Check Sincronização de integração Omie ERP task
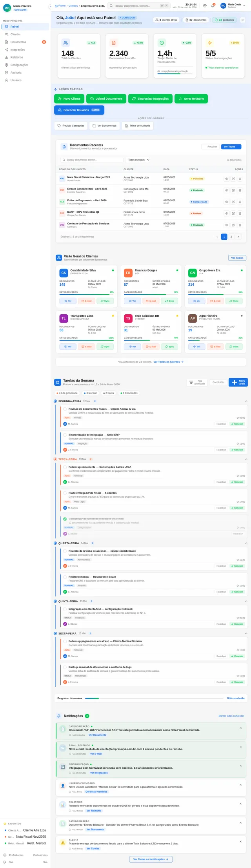Screen dimensions: 251x868 [65, 435]
